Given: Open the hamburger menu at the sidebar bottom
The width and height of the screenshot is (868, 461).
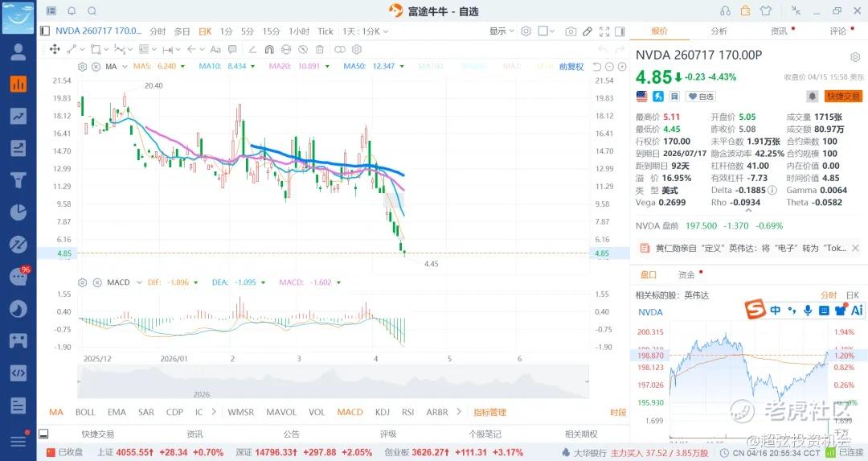Looking at the screenshot, I should click(18, 441).
